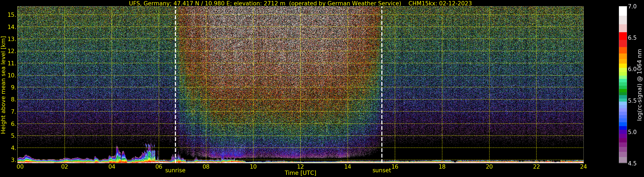
Task: Click the '9.' height axis tick label
Action: 14,87
